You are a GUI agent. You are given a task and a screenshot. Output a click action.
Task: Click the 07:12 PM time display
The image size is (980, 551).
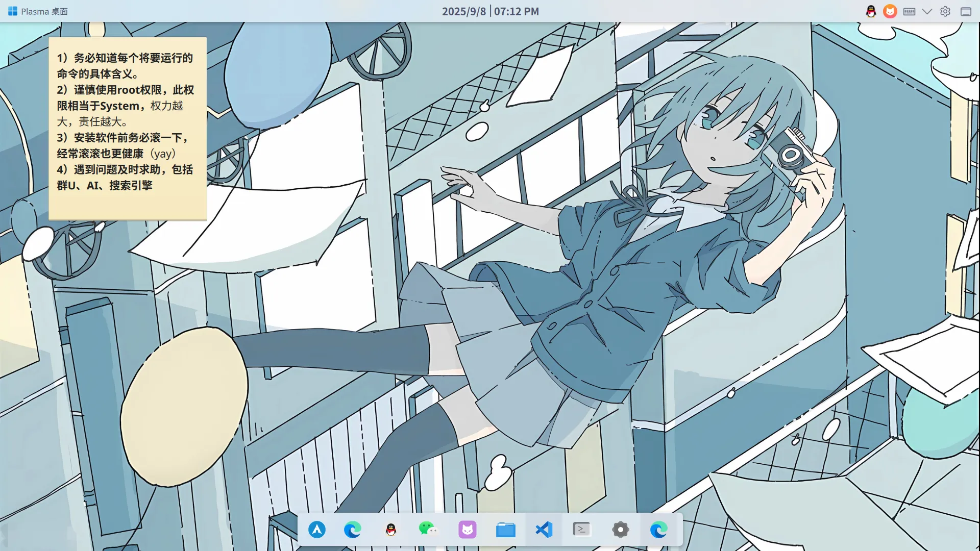(516, 11)
